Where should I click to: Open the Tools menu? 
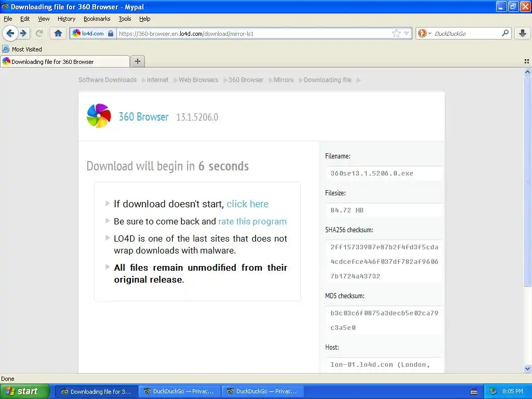(x=125, y=19)
